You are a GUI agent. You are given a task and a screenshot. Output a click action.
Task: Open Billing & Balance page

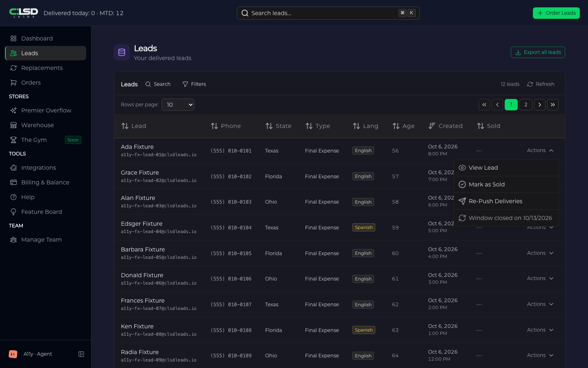[45, 182]
